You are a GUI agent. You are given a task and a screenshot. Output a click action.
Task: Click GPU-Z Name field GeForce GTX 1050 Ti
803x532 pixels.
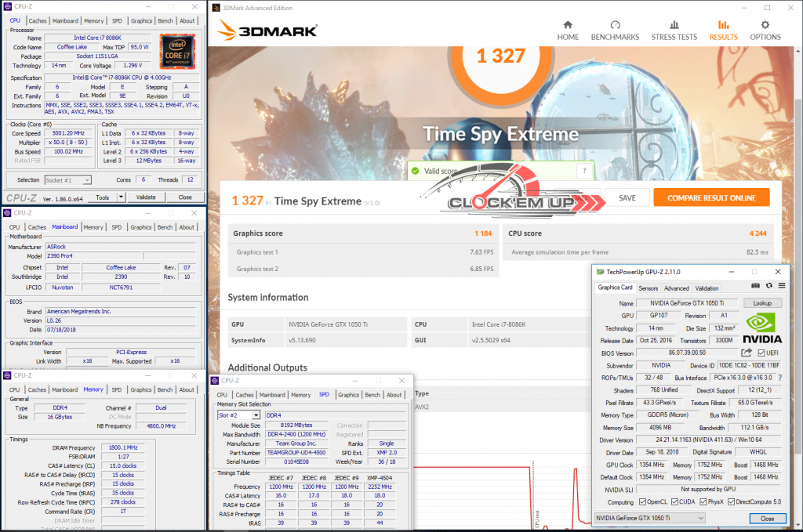pyautogui.click(x=687, y=303)
